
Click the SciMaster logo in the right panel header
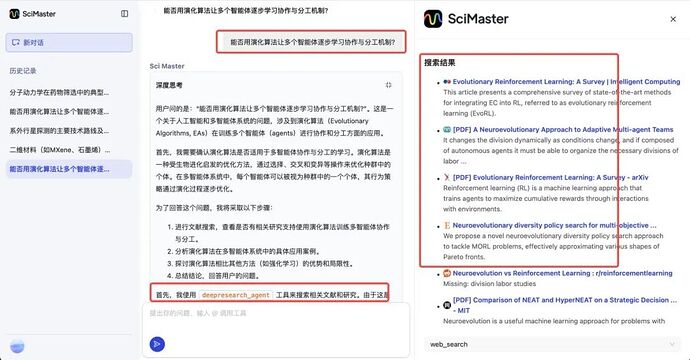(466, 19)
